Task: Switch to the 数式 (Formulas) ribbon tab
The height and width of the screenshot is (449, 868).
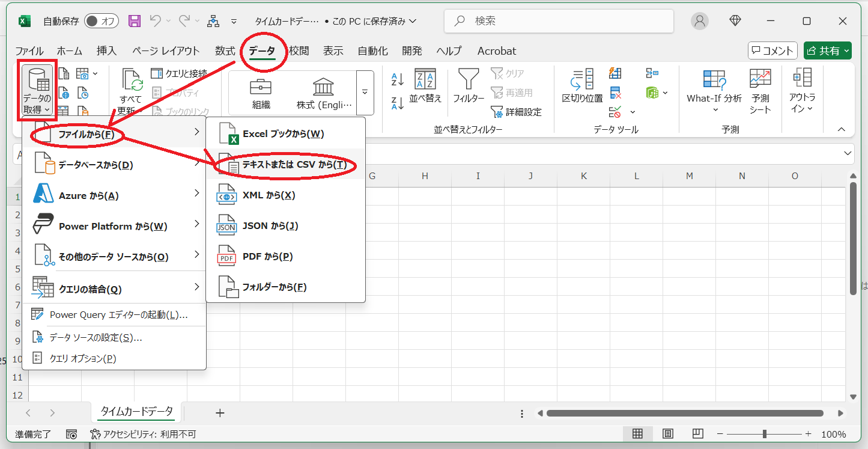Action: coord(225,51)
